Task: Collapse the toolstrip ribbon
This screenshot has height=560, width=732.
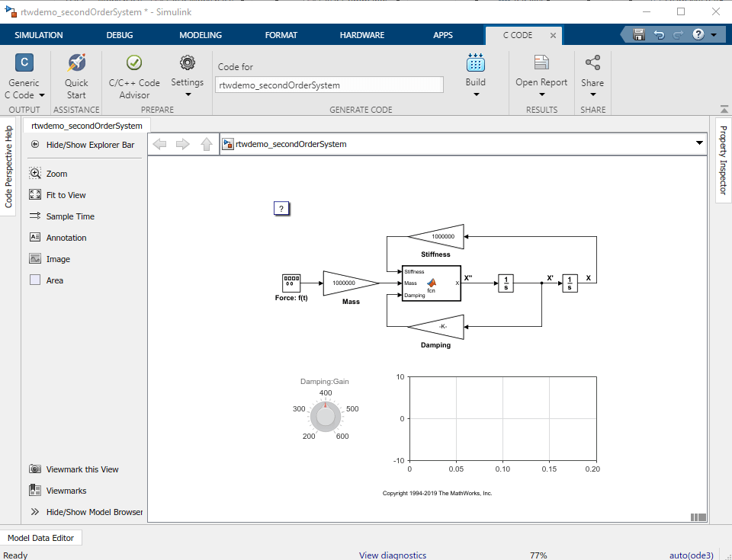Action: 724,109
